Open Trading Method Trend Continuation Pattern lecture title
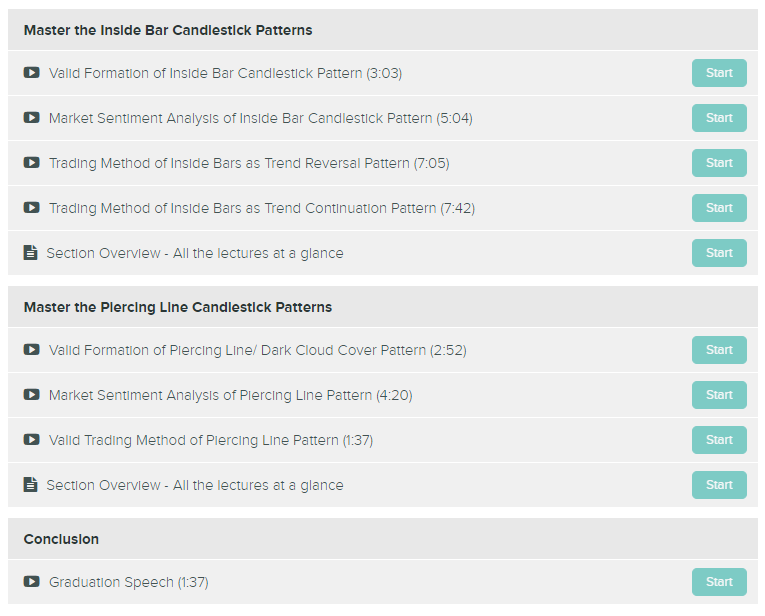The height and width of the screenshot is (616, 765). pos(262,208)
